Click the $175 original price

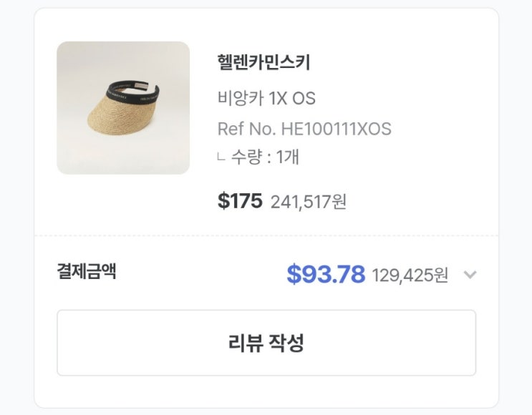[240, 201]
